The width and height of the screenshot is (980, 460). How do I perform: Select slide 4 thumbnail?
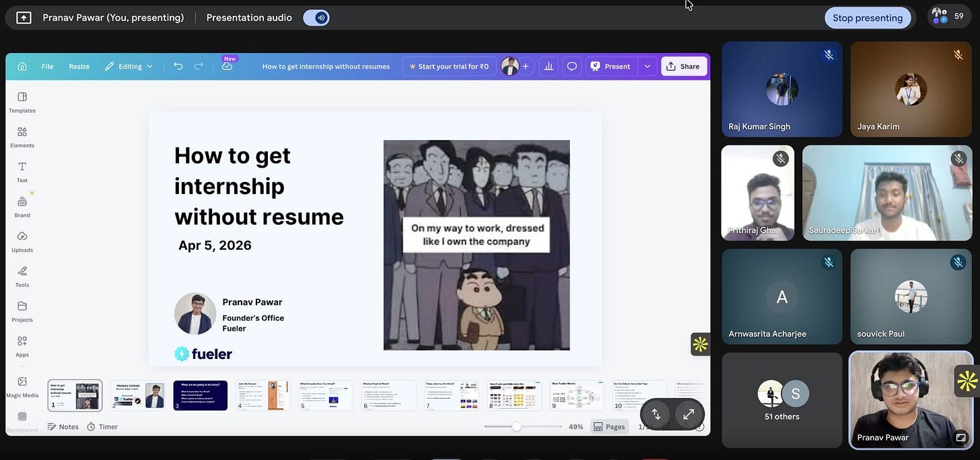click(x=263, y=395)
